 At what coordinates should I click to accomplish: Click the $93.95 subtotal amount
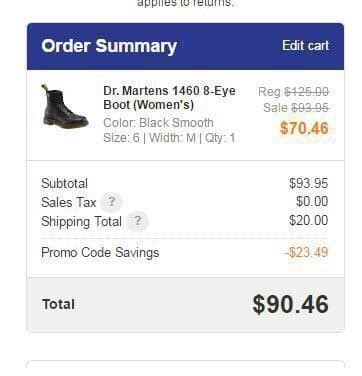coord(309,183)
